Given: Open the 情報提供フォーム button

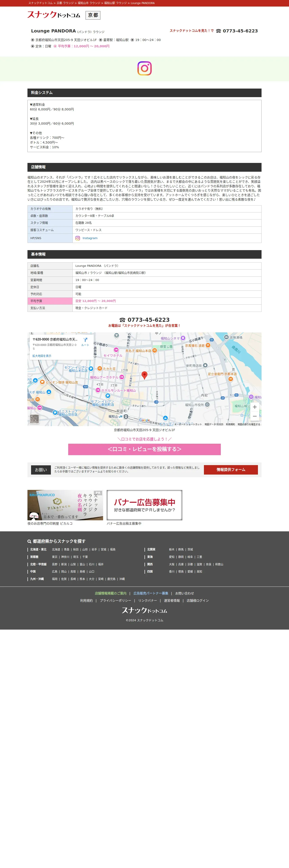Looking at the screenshot, I should click(231, 470).
